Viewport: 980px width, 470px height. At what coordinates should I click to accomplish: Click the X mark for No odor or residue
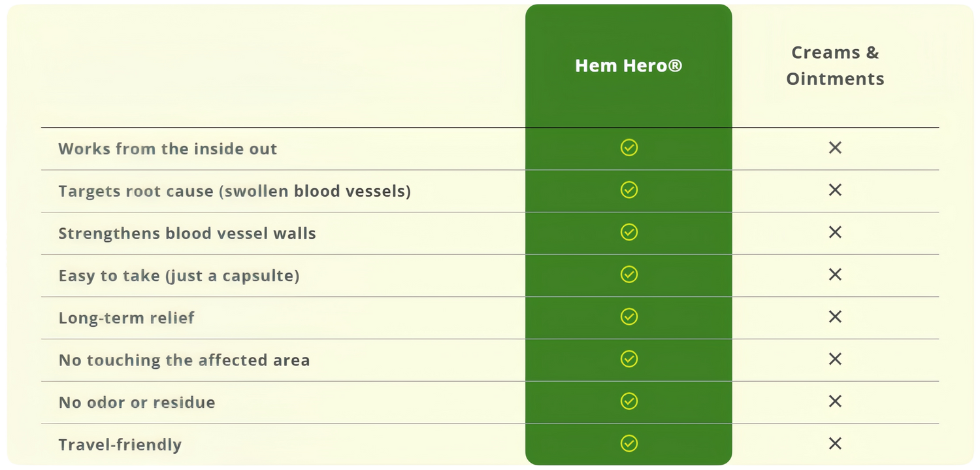pyautogui.click(x=834, y=401)
